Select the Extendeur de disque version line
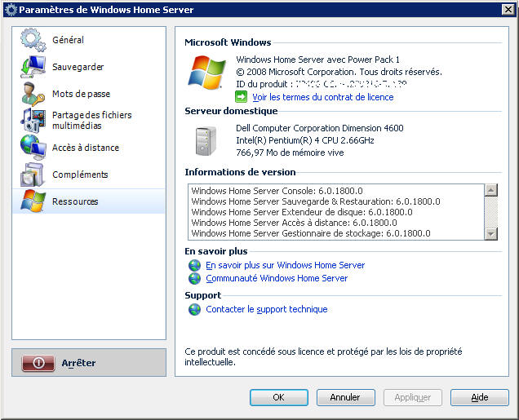519x420 pixels. pyautogui.click(x=302, y=212)
